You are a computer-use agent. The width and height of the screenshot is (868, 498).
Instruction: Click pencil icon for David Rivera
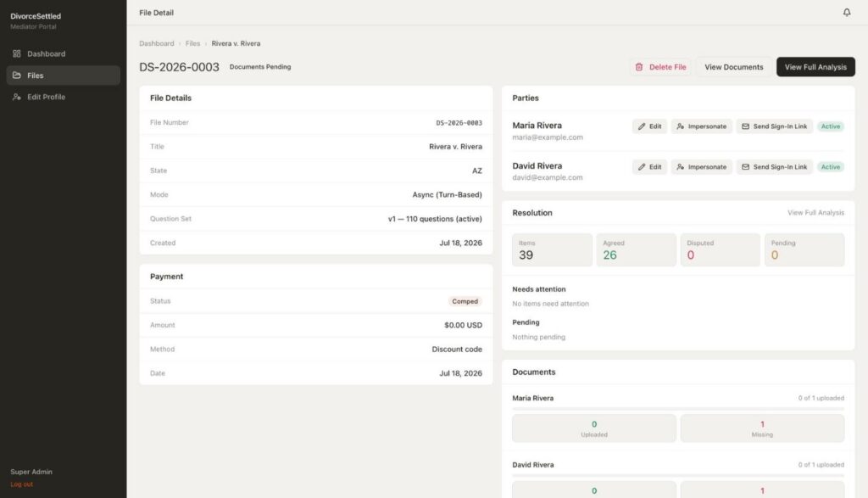(x=642, y=167)
